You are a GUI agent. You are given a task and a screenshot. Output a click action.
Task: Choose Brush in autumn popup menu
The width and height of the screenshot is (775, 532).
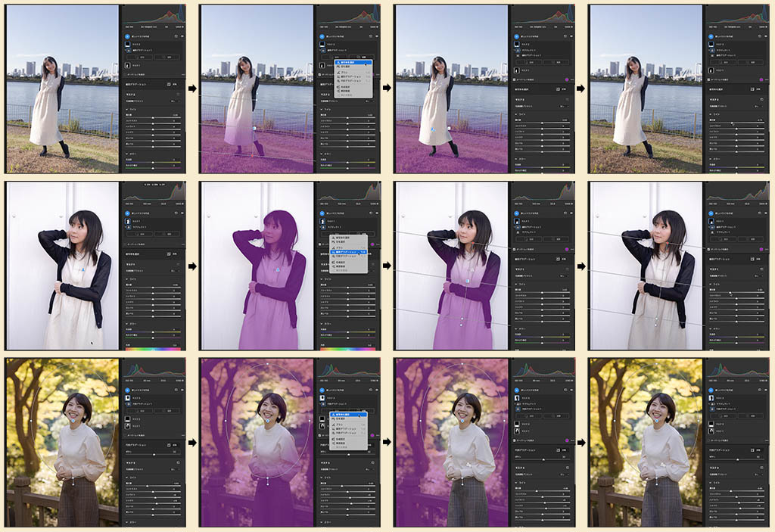348,425
